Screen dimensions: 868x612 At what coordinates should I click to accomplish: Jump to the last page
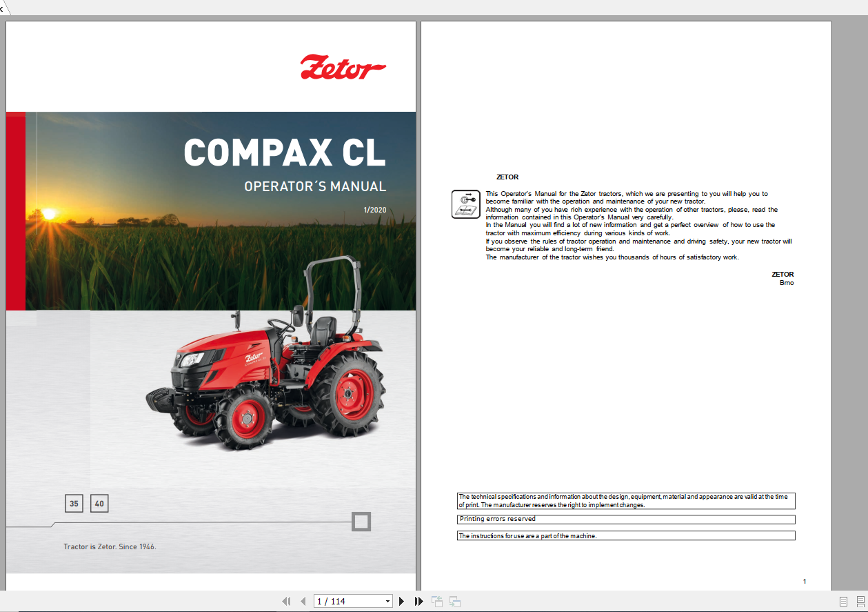click(418, 602)
